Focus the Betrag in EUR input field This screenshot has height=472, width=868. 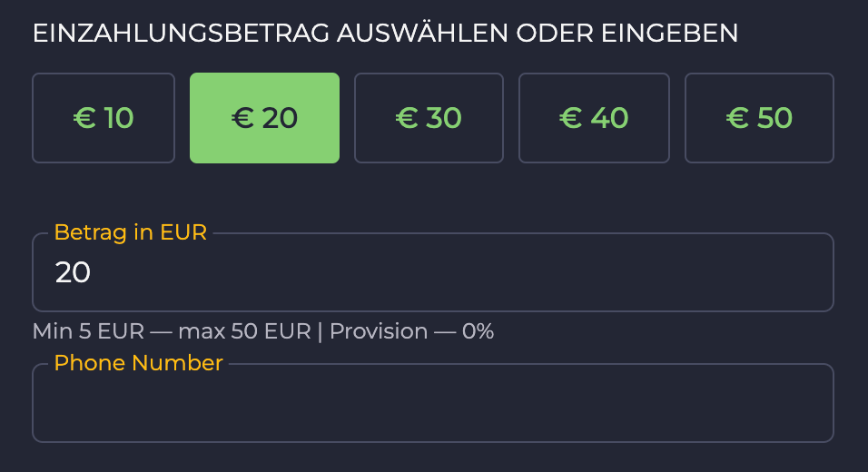click(432, 272)
